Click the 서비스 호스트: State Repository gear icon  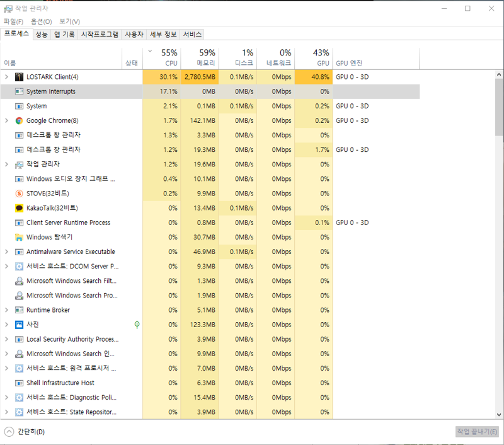pyautogui.click(x=20, y=412)
